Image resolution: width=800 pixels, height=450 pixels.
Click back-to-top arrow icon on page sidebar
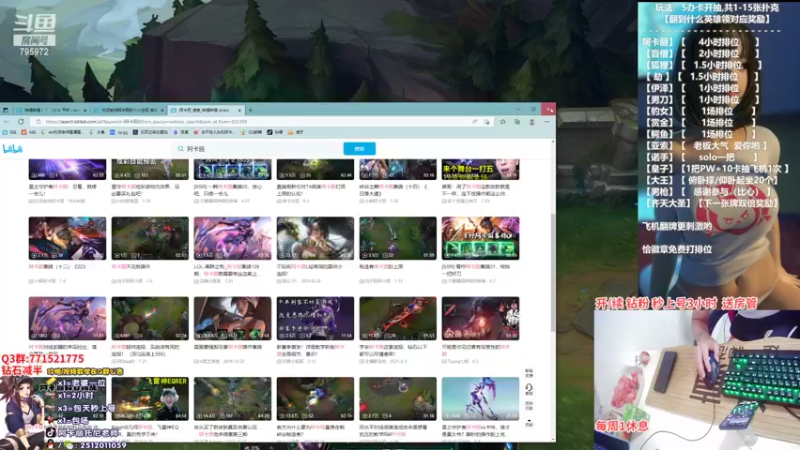click(x=529, y=422)
